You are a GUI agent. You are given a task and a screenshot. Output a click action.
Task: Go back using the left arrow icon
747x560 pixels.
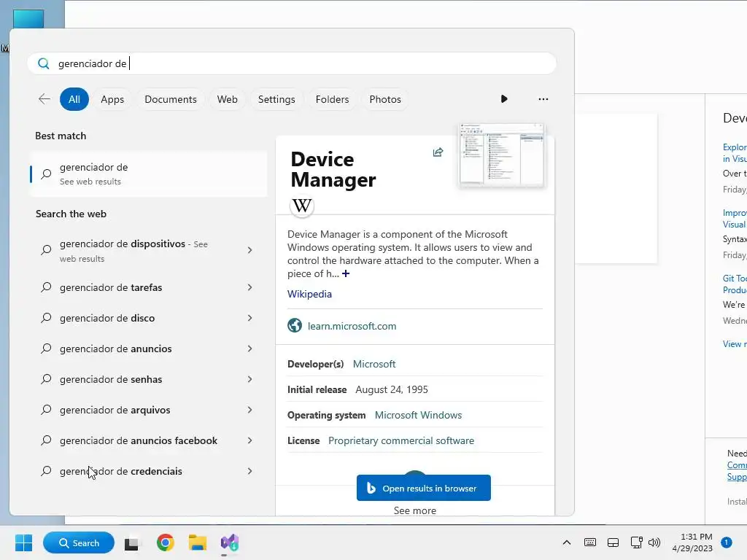pyautogui.click(x=44, y=99)
